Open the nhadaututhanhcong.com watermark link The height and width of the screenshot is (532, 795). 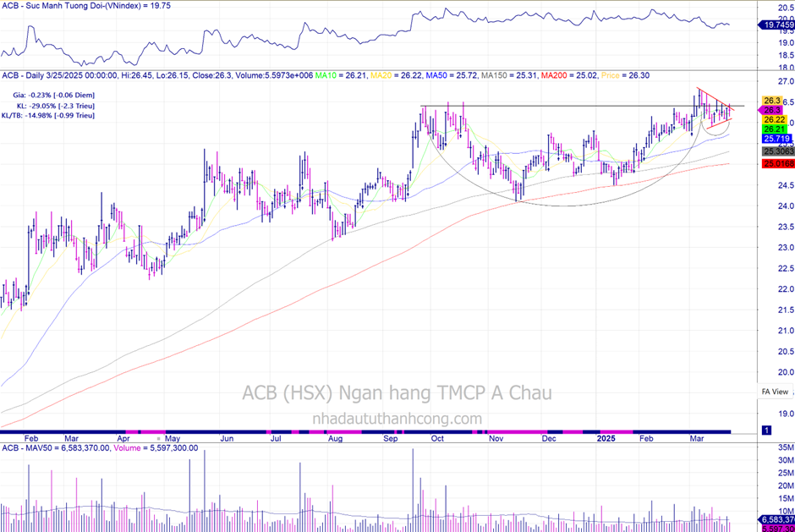(397, 419)
